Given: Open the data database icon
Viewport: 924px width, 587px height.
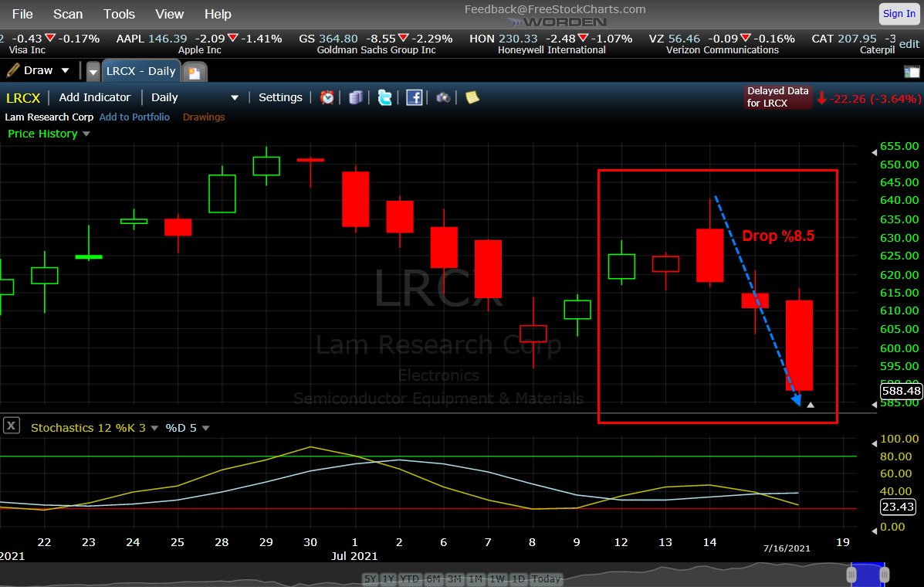Looking at the screenshot, I should (355, 97).
